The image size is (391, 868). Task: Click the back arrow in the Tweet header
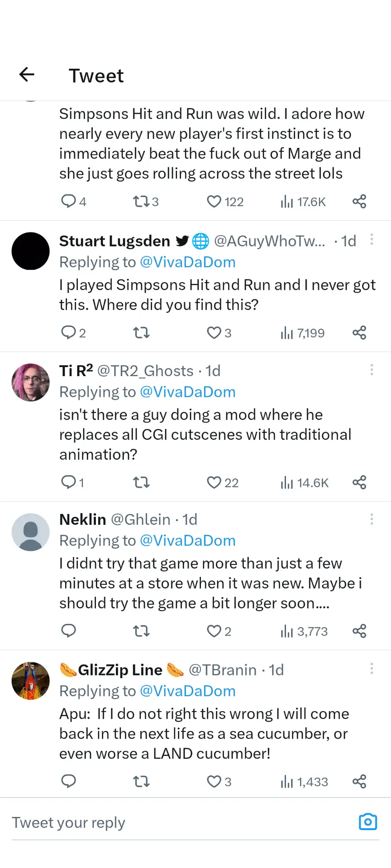(26, 75)
